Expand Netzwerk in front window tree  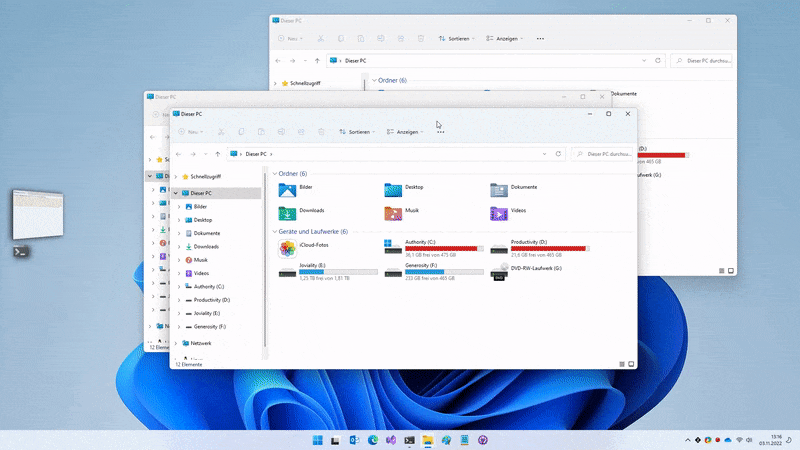176,343
